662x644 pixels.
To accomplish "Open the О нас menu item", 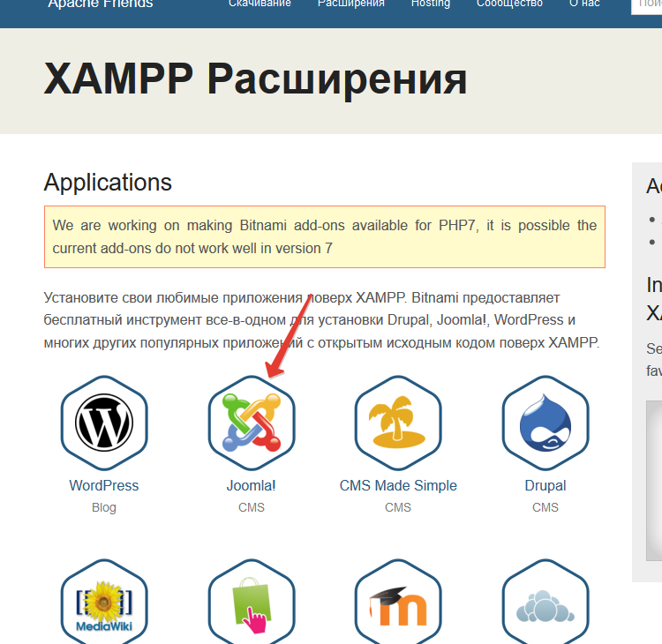I will point(584,4).
